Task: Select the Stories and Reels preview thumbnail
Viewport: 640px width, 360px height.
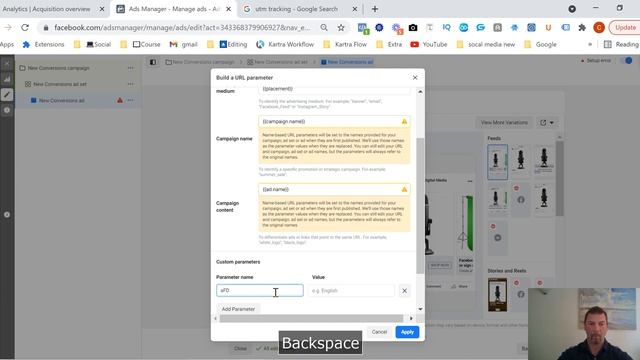Action: [x=498, y=295]
